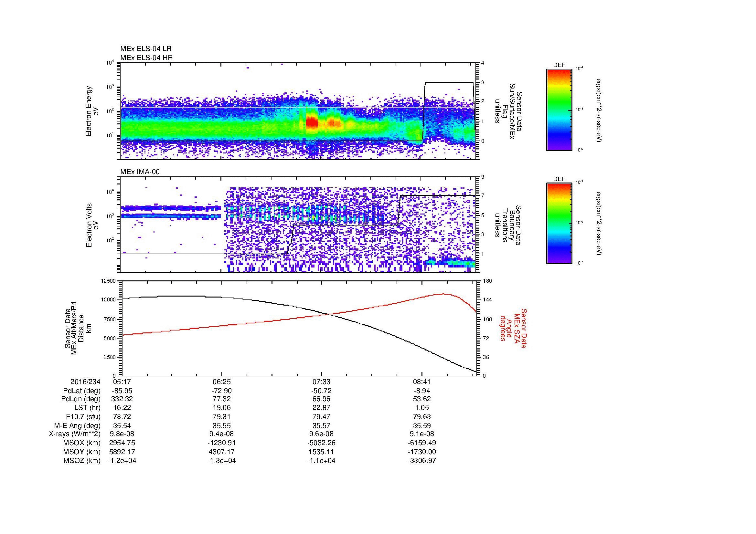756x534 pixels.
Task: Click the 'MEx ELS-04 LR' panel title
Action: [145, 49]
